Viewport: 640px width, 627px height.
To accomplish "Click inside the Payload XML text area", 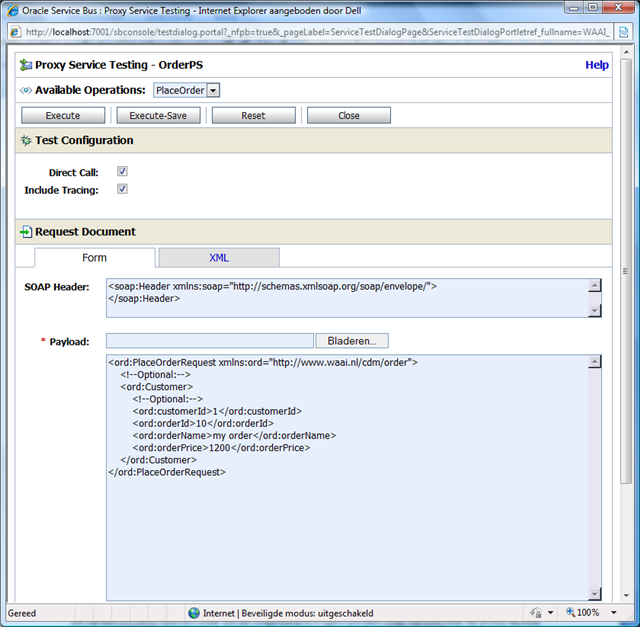I will coord(347,478).
